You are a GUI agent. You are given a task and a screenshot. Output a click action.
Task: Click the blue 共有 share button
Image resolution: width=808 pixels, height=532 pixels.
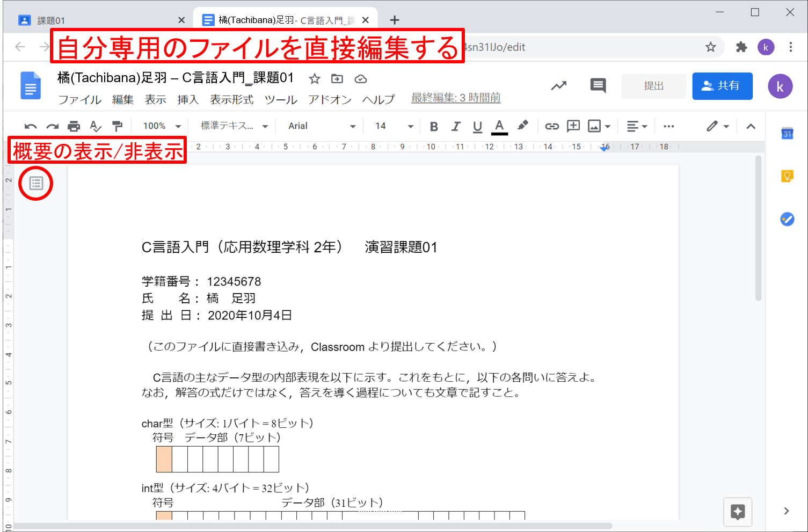point(722,86)
